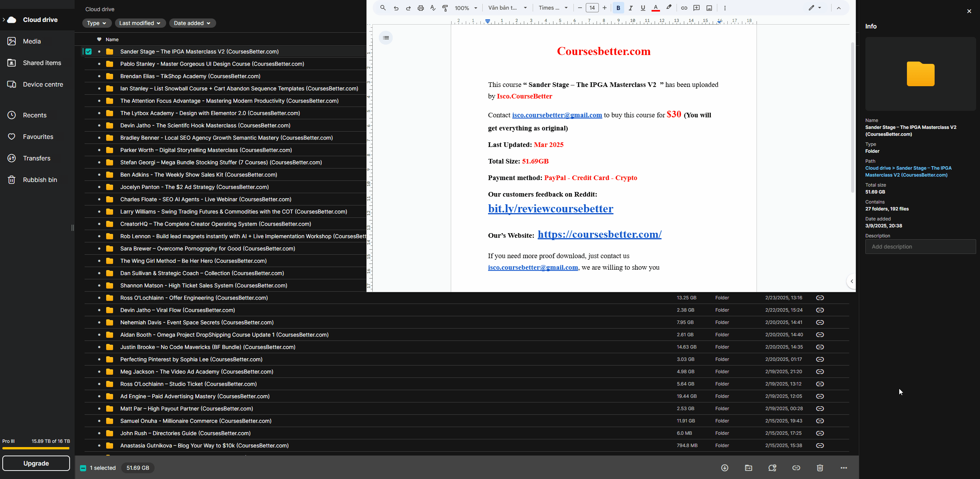Open the 100% zoom dropdown
Image resolution: width=980 pixels, height=479 pixels.
[x=466, y=8]
